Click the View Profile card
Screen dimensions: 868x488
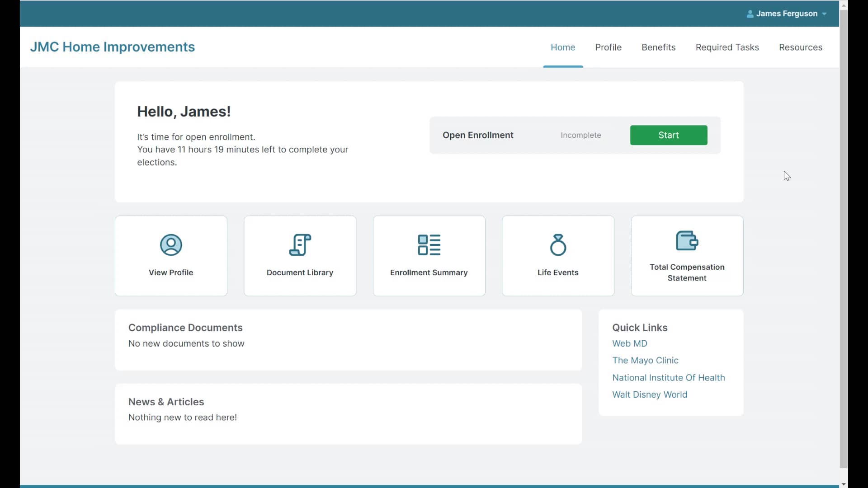170,255
